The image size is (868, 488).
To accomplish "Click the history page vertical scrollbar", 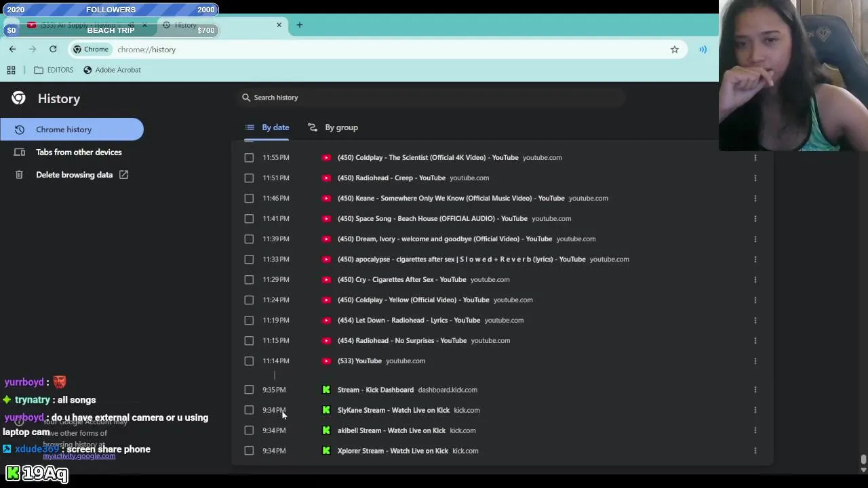I will pos(863,461).
